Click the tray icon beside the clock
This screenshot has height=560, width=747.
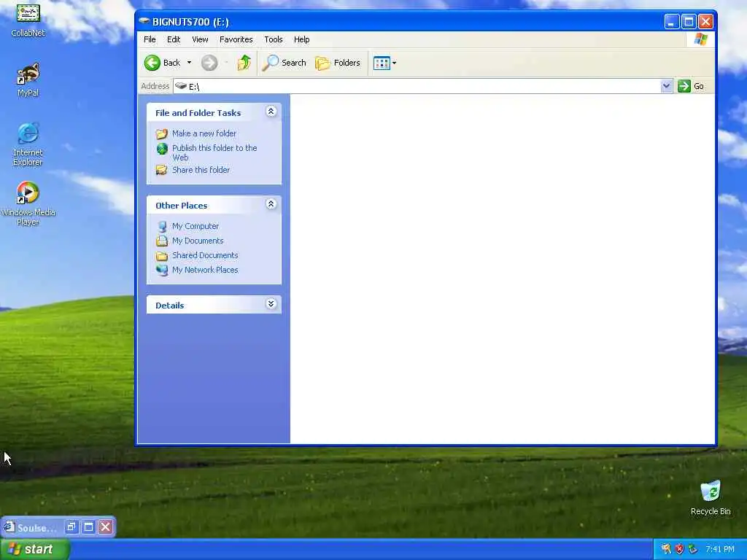tap(693, 550)
